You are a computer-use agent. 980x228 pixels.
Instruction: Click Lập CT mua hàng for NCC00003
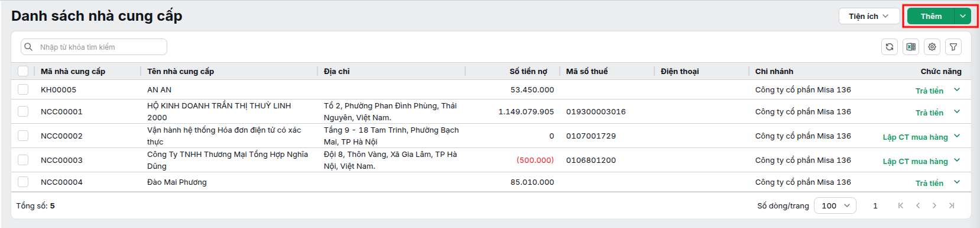click(915, 161)
